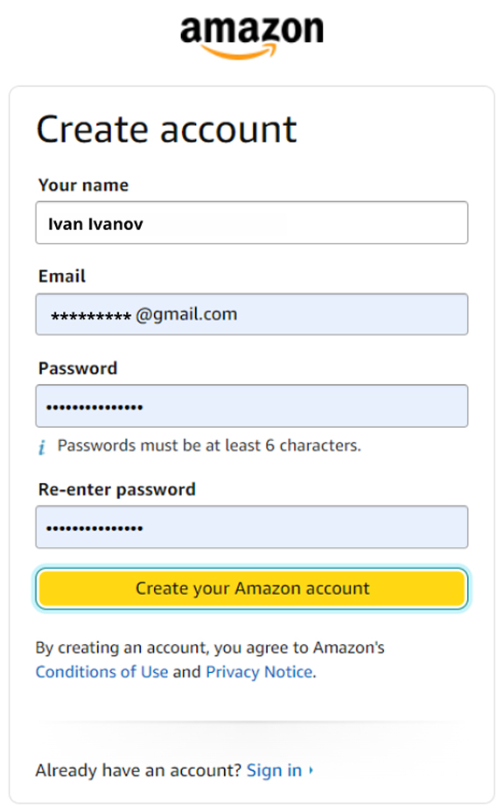Open the Conditions of Use link
The image size is (504, 812).
tap(102, 672)
